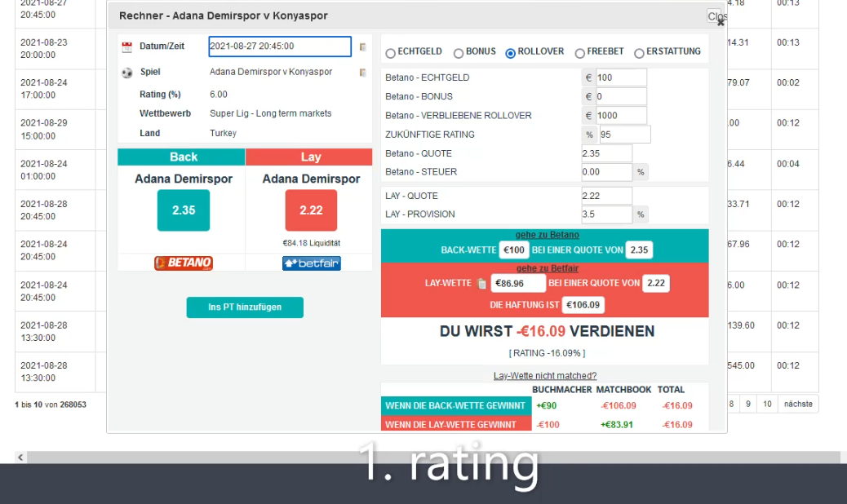Open the gehe zu Betfair link
This screenshot has width=847, height=504.
coord(547,268)
